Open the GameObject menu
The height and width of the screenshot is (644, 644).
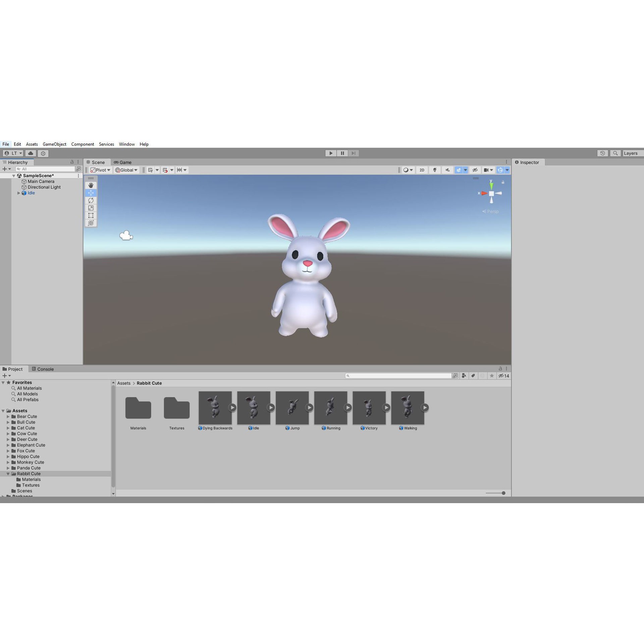54,144
